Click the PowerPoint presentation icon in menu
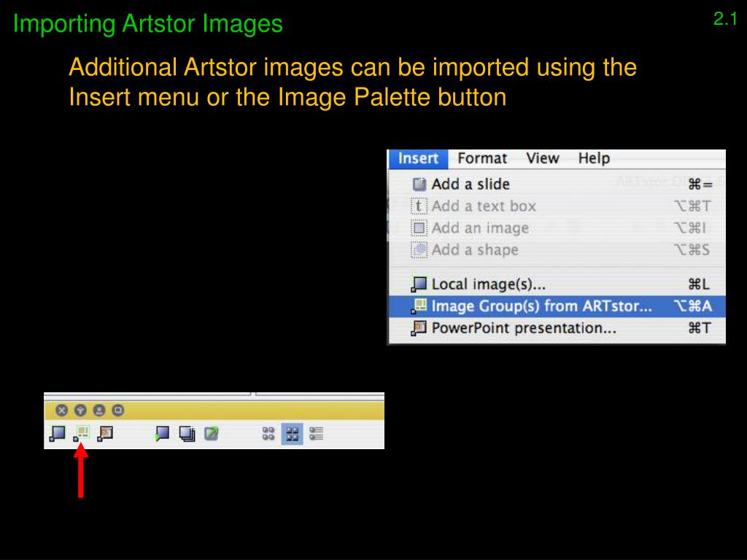This screenshot has height=560, width=747. (418, 328)
